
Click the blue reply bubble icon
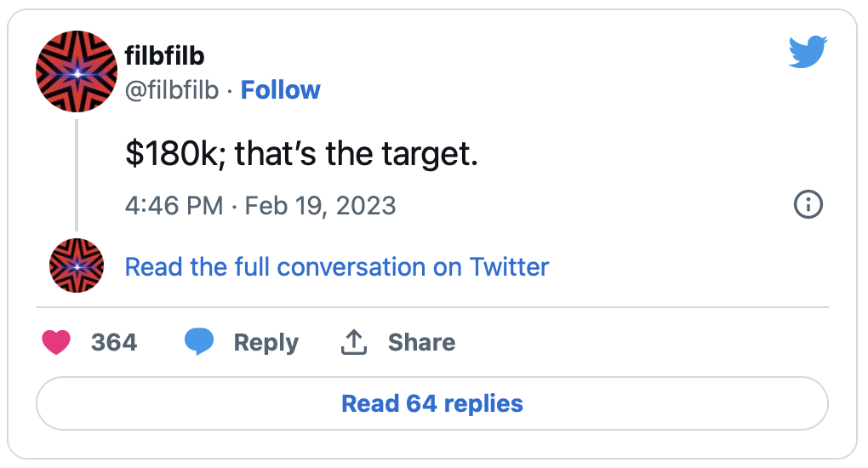(x=199, y=342)
